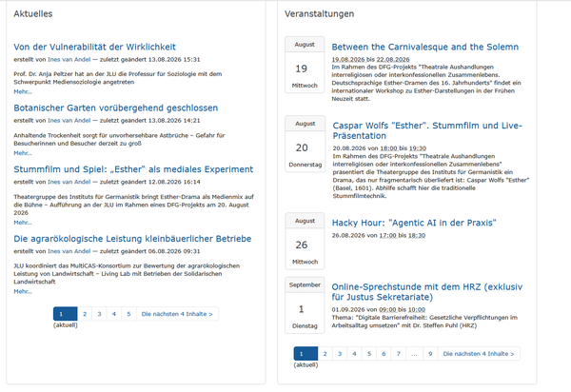Click summary 'JLU koordiniert das MultiCAS-Konsortium'
Image resolution: width=571 pixels, height=392 pixels.
(x=127, y=274)
